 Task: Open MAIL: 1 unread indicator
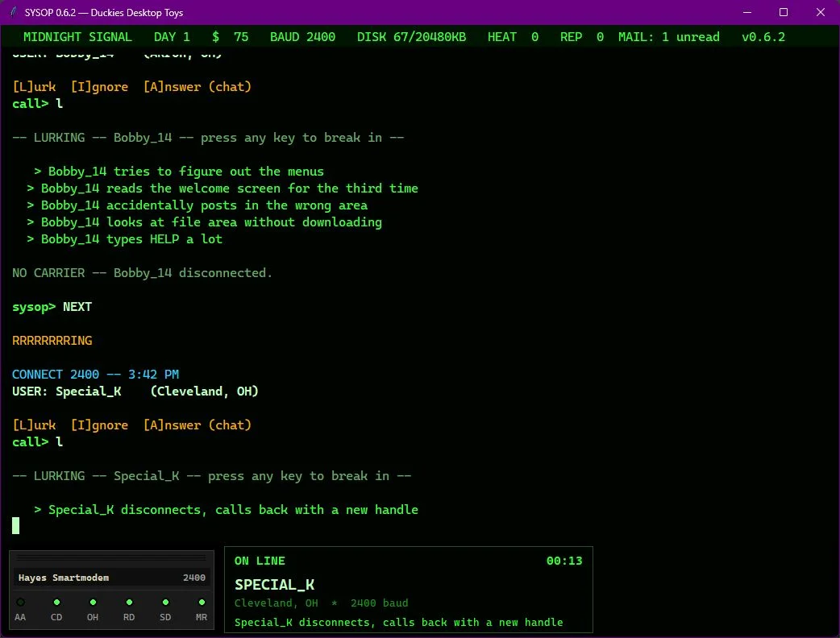pyautogui.click(x=668, y=37)
